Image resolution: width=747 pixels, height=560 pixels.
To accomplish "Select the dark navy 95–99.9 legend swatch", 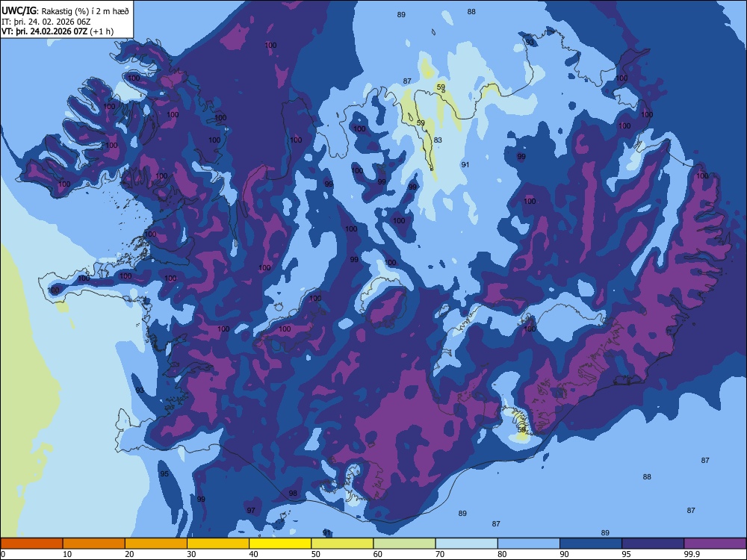I will click(653, 544).
